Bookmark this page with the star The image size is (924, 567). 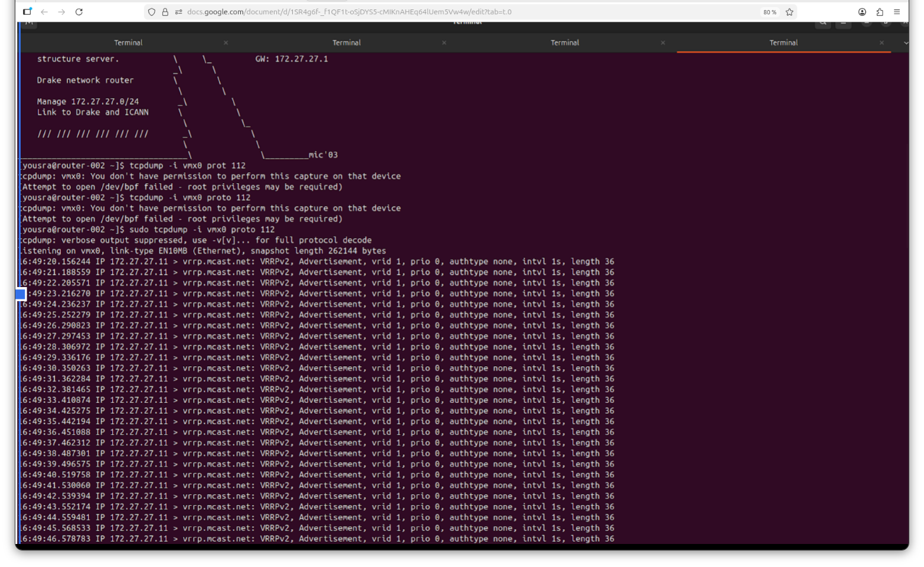point(789,12)
